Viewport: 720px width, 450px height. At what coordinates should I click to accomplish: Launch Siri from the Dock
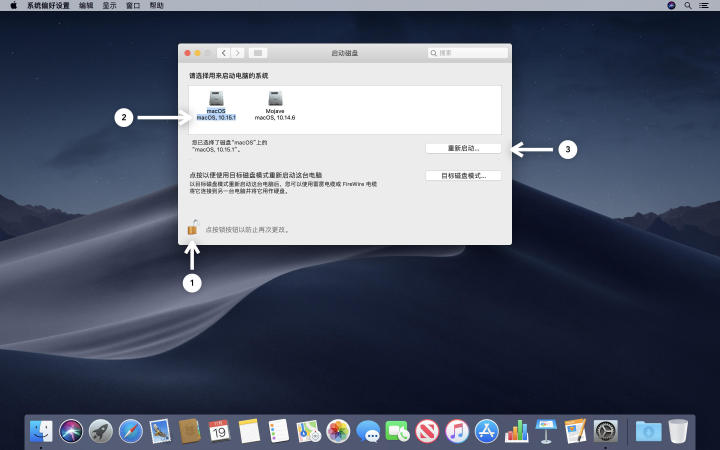coord(71,431)
